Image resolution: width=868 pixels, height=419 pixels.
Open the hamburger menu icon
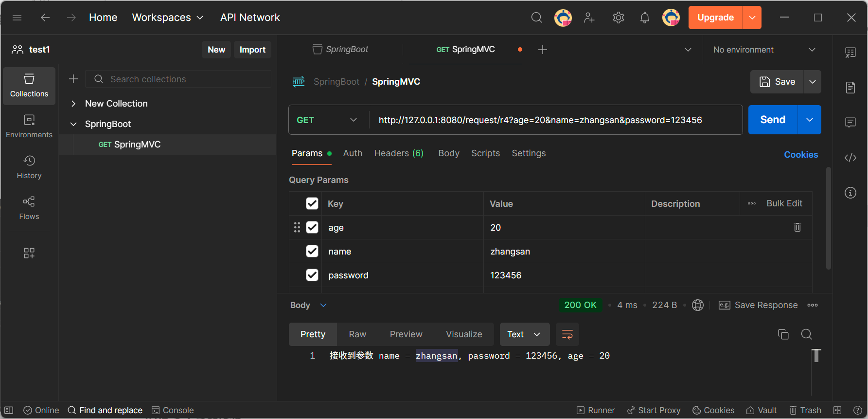(x=17, y=18)
